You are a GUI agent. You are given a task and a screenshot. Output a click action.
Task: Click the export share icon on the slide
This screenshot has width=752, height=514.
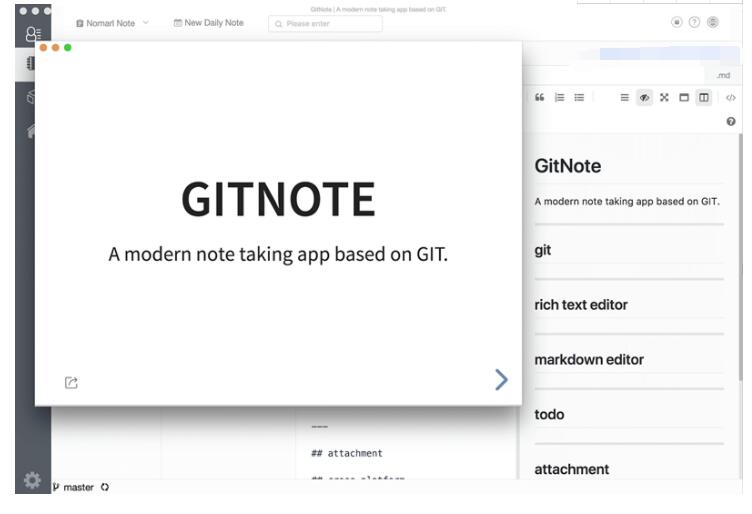tap(71, 382)
